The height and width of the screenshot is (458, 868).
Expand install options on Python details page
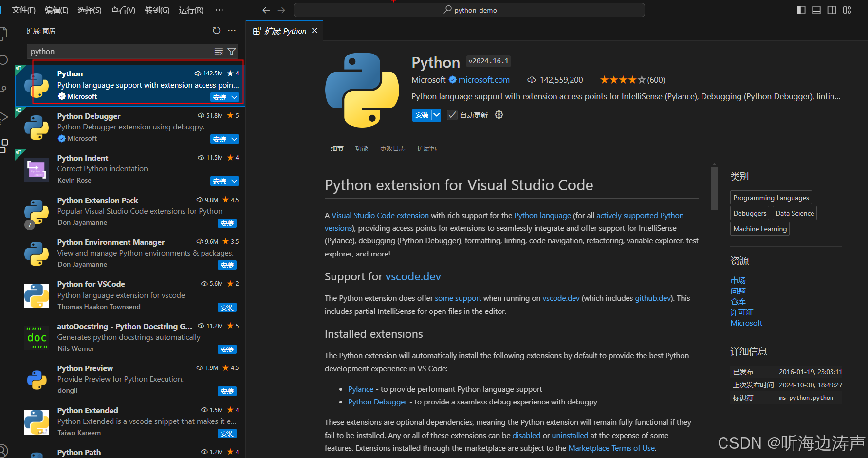tap(436, 115)
